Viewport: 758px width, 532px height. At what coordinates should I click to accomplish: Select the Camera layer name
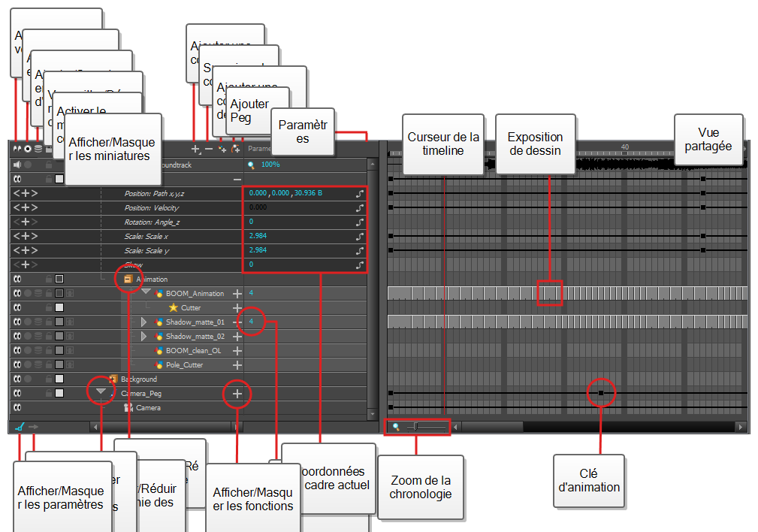coord(149,408)
